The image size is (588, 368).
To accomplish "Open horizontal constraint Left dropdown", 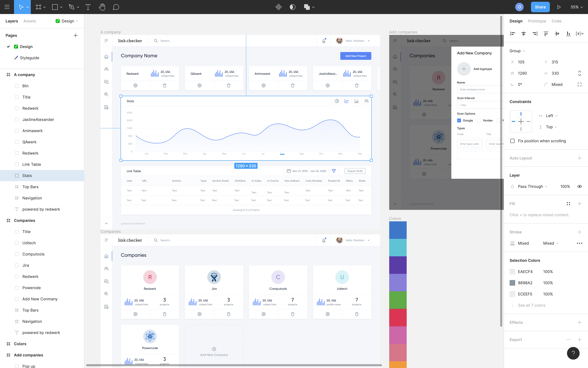I will point(552,116).
